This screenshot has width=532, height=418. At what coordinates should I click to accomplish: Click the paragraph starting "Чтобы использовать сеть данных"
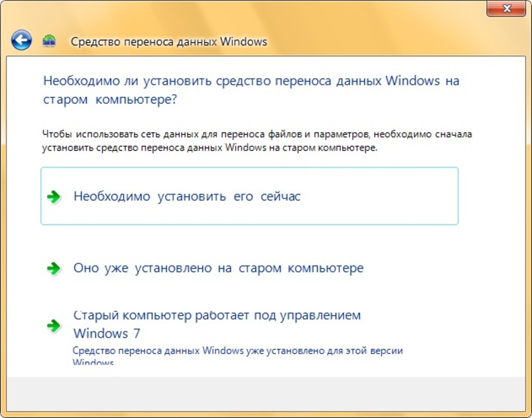click(257, 134)
